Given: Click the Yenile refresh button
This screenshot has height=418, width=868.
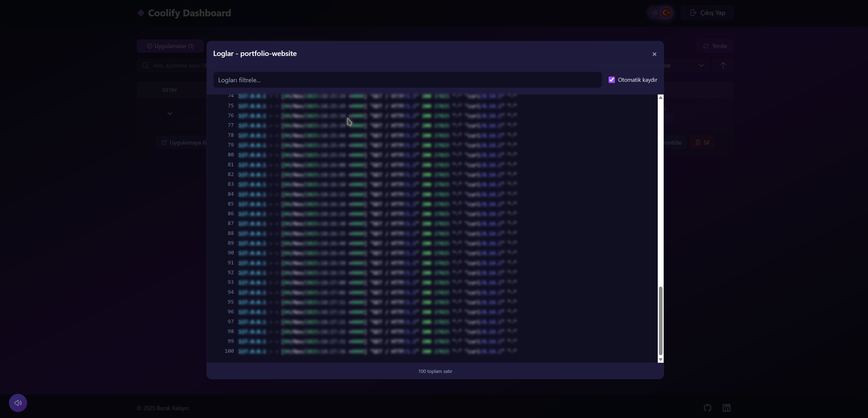Looking at the screenshot, I should point(715,46).
